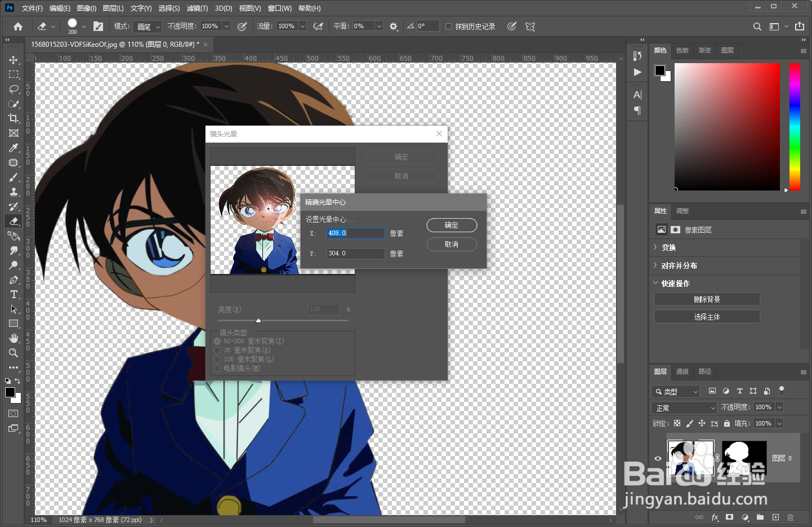Open the 流量 flow dropdown arrow

click(302, 26)
